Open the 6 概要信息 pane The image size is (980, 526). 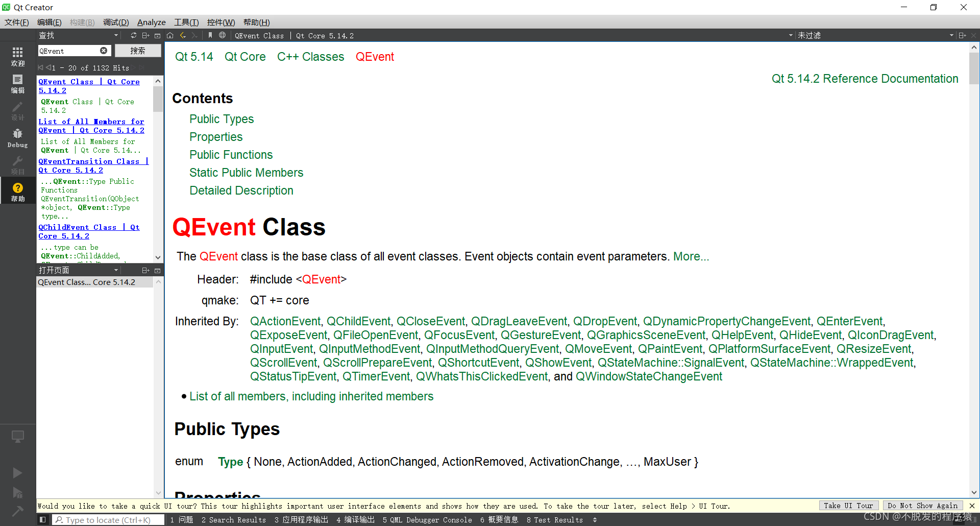pyautogui.click(x=499, y=519)
